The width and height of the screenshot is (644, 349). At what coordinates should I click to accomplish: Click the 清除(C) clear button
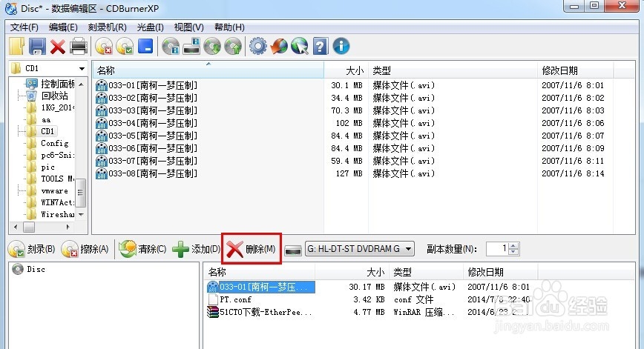[x=142, y=249]
